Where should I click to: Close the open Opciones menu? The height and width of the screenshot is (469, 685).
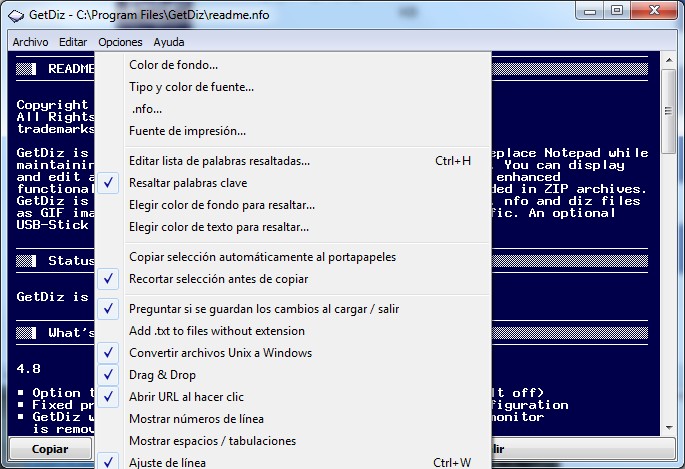pos(120,42)
